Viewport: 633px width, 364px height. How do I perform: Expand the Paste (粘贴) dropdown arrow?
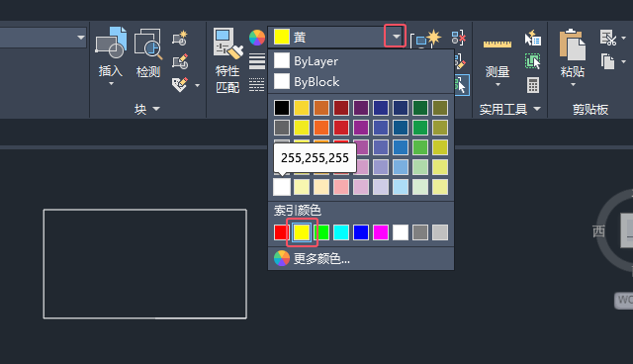point(573,84)
